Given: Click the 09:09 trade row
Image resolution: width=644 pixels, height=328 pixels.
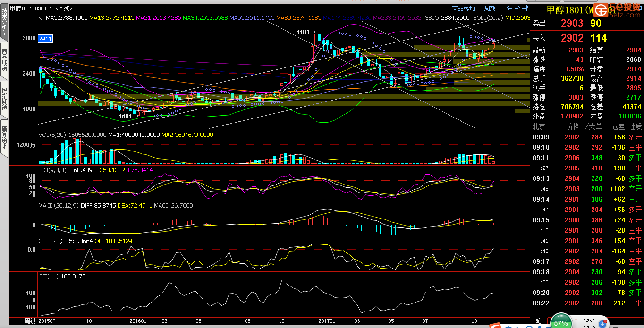Looking at the screenshot, I should [x=587, y=137].
